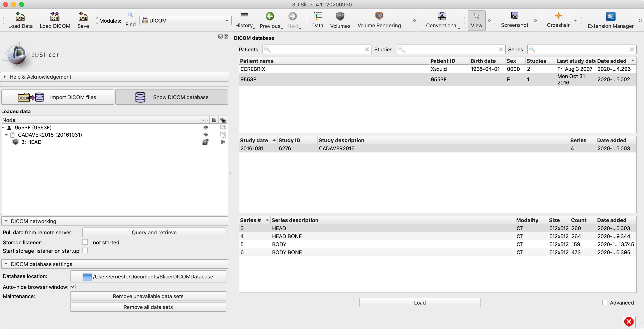Sort series by Modality header
The height and width of the screenshot is (329, 644).
pyautogui.click(x=531, y=220)
